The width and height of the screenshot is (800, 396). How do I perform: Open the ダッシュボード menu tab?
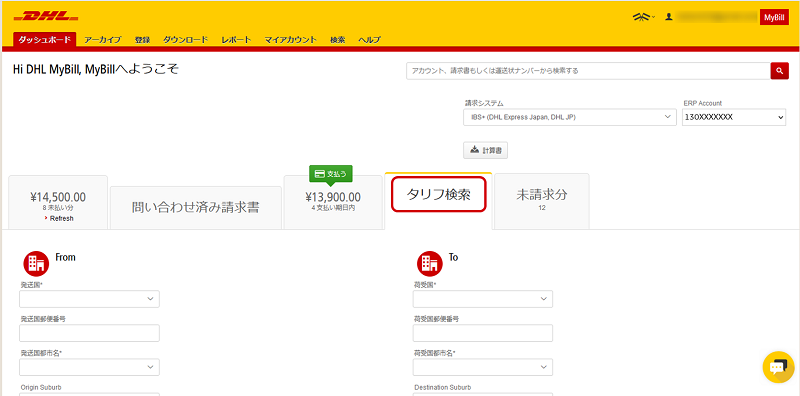pos(44,39)
